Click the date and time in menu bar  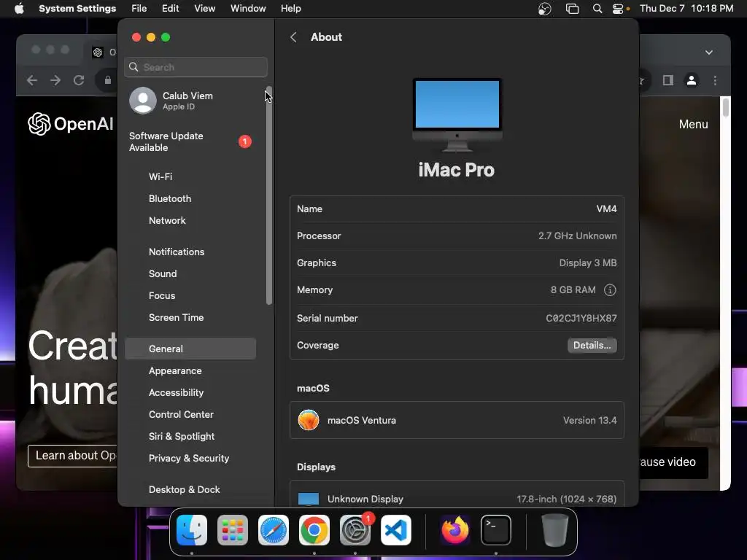686,9
